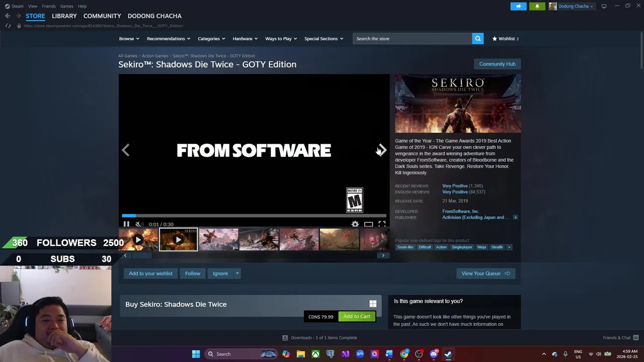Screen dimensions: 644x362
Task: Open Google Chrome from taskbar
Action: coord(404,354)
